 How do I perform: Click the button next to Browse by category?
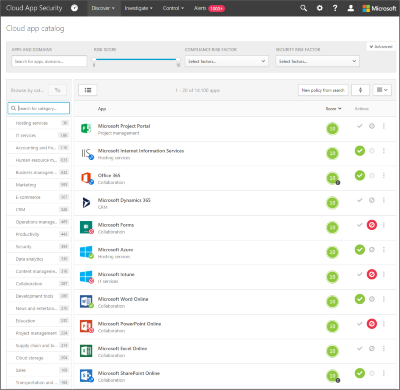click(x=57, y=90)
